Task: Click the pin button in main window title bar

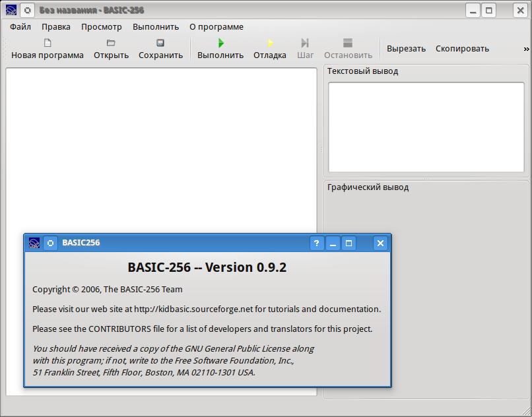Action: coord(28,10)
